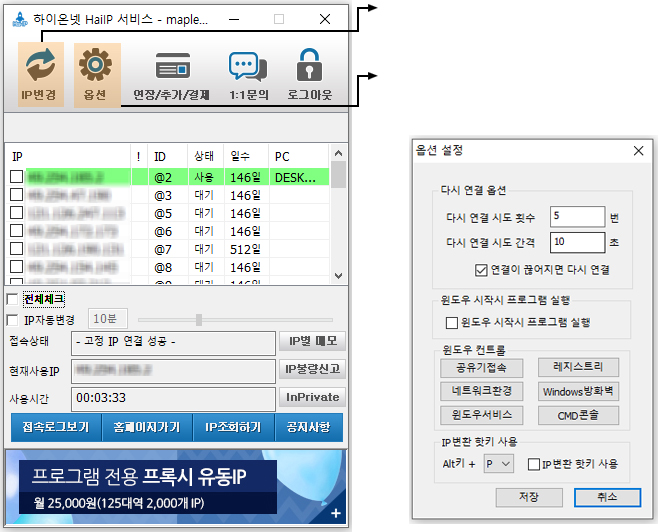Click the 로그아웃 padlock icon
Viewport: 659px width, 532px height.
coord(309,65)
